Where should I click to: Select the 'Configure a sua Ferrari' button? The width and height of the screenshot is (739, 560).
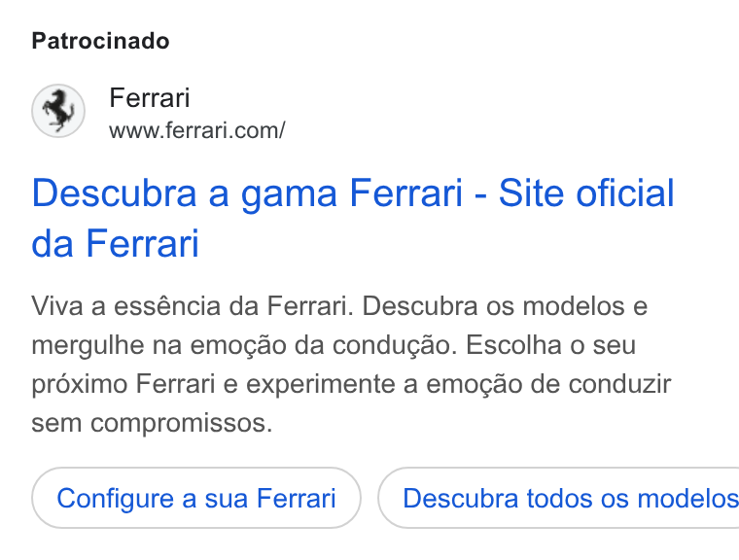pyautogui.click(x=196, y=498)
